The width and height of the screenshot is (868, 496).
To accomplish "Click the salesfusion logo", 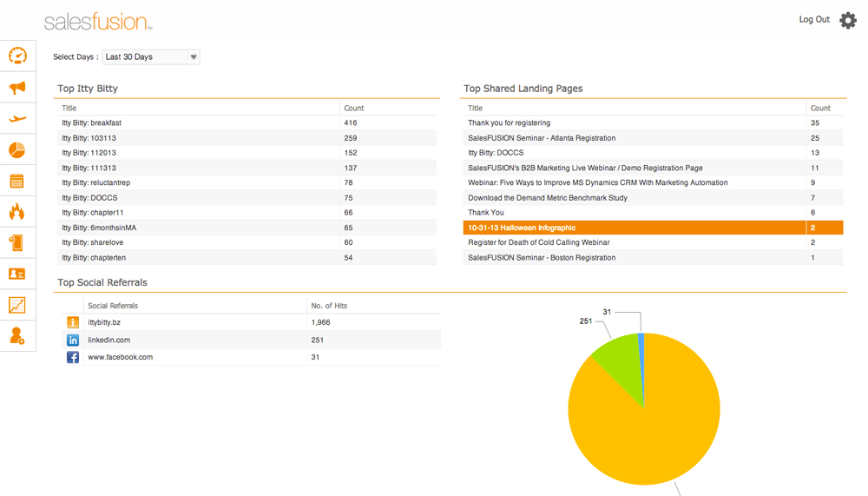I will click(x=98, y=22).
